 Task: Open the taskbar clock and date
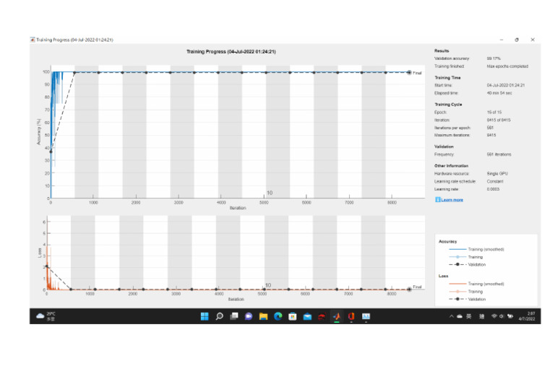tap(530, 316)
